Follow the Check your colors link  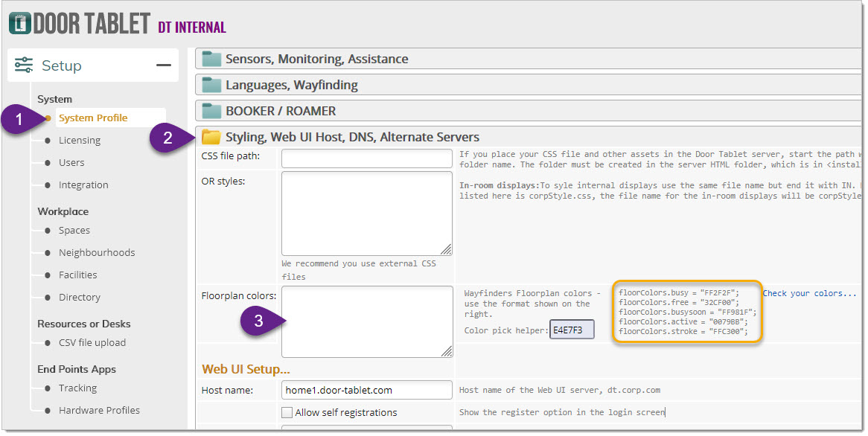click(x=809, y=293)
